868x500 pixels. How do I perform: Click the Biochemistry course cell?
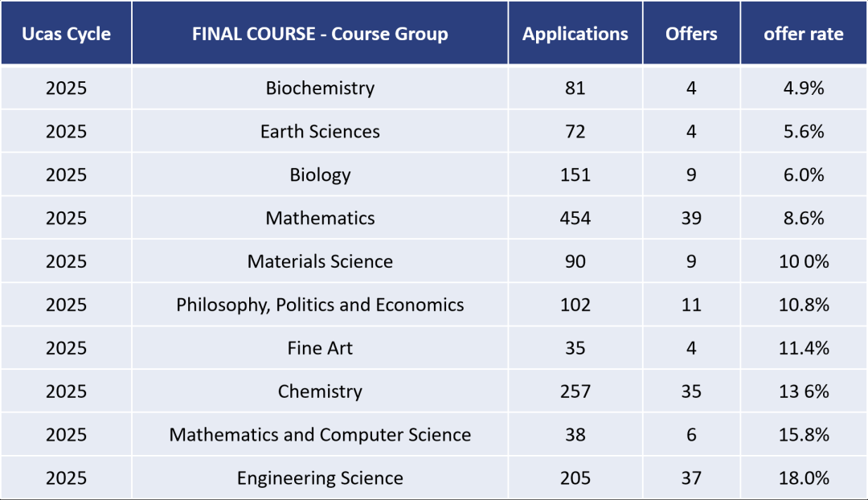coord(320,88)
